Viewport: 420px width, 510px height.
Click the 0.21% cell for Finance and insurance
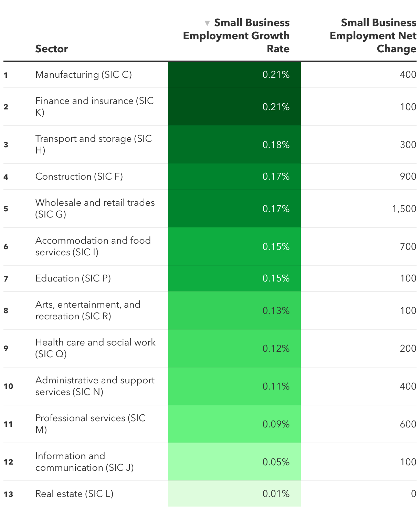pyautogui.click(x=234, y=107)
